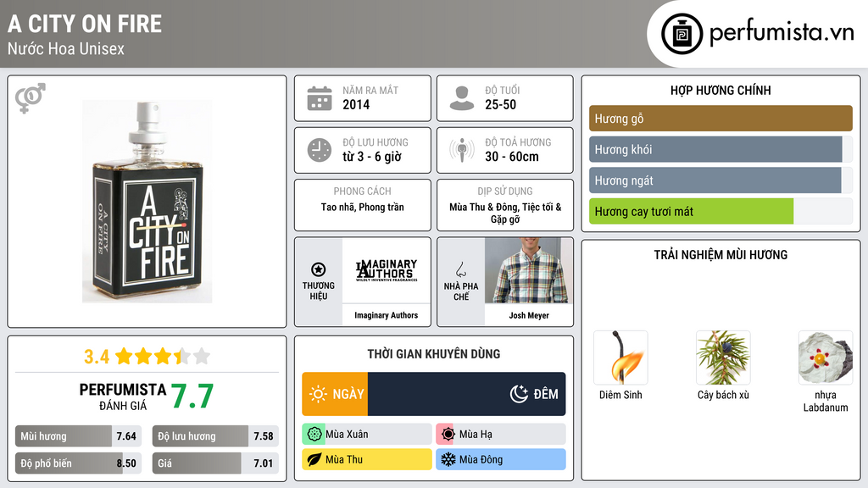868x488 pixels.
Task: Click the age range value 25-50
Action: pos(500,104)
